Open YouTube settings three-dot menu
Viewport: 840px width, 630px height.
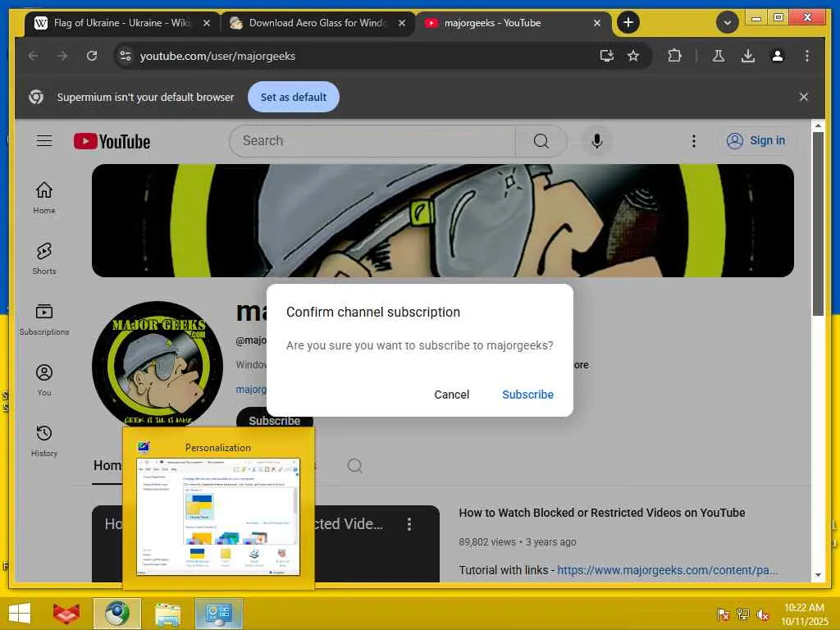tap(694, 141)
